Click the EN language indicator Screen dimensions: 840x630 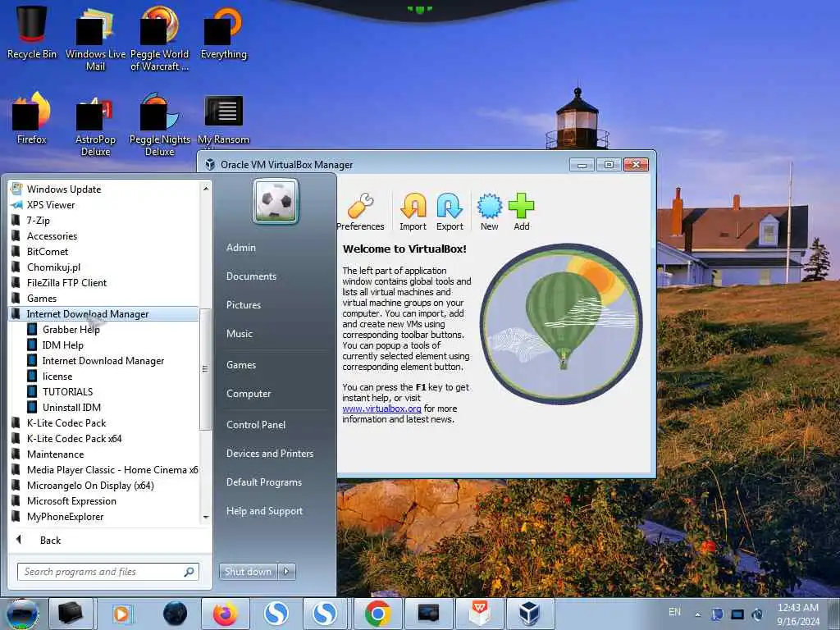675,612
